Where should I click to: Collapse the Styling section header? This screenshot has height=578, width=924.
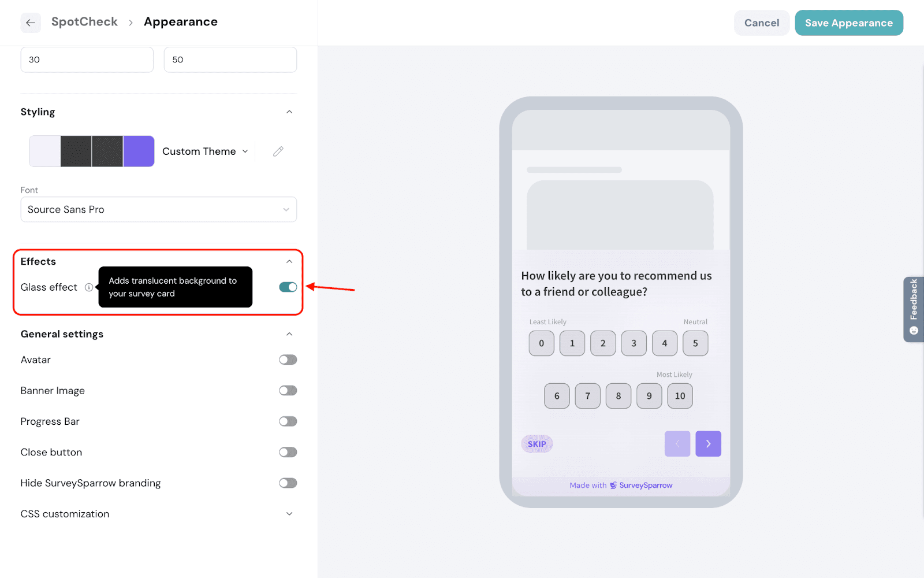pyautogui.click(x=289, y=112)
